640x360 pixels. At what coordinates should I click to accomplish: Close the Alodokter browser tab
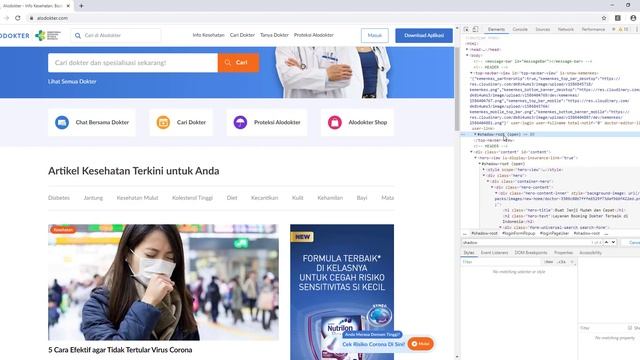pyautogui.click(x=68, y=6)
